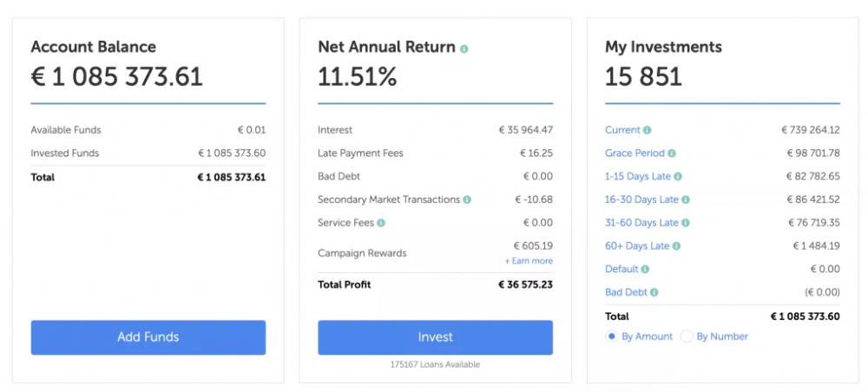Click info icon next to Default
This screenshot has height=392, width=868.
point(646,270)
